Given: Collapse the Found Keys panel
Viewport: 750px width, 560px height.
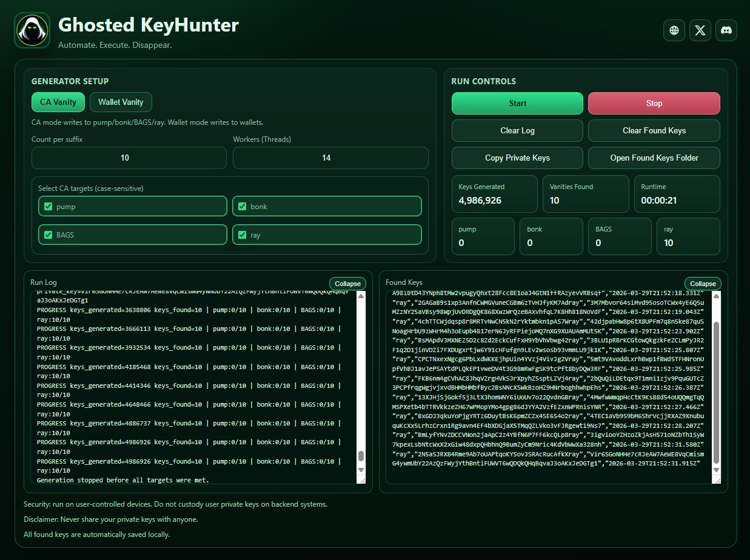Looking at the screenshot, I should (703, 283).
